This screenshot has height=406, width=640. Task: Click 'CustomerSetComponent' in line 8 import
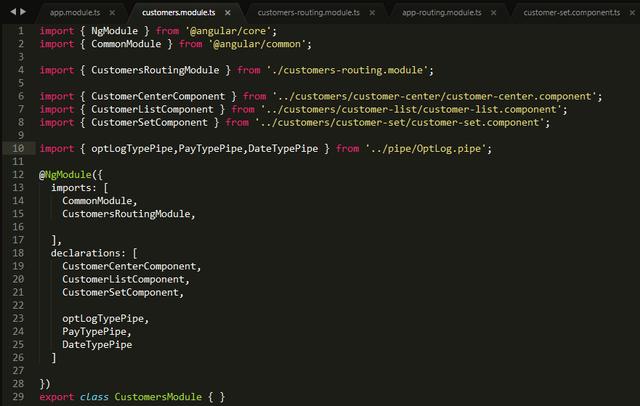tap(149, 122)
